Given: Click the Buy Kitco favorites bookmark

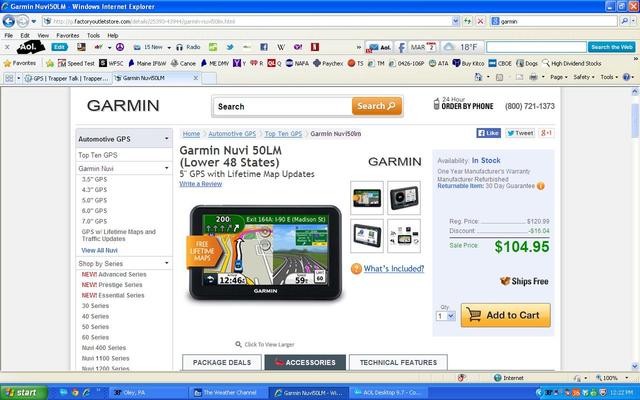Looking at the screenshot, I should pos(468,63).
